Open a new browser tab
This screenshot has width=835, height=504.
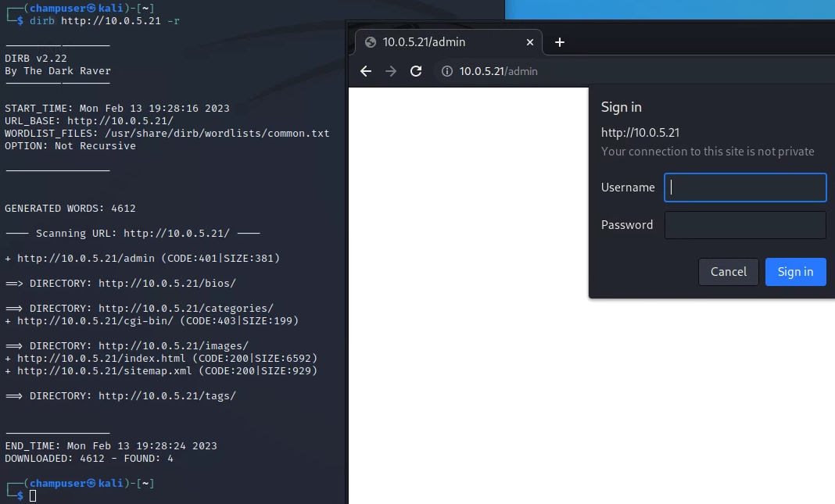coord(559,42)
